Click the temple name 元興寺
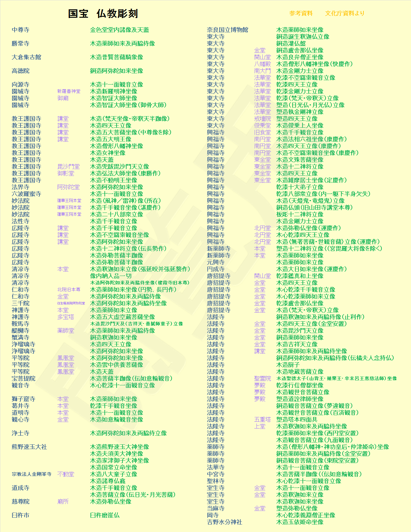The height and width of the screenshot is (532, 411). (x=216, y=262)
